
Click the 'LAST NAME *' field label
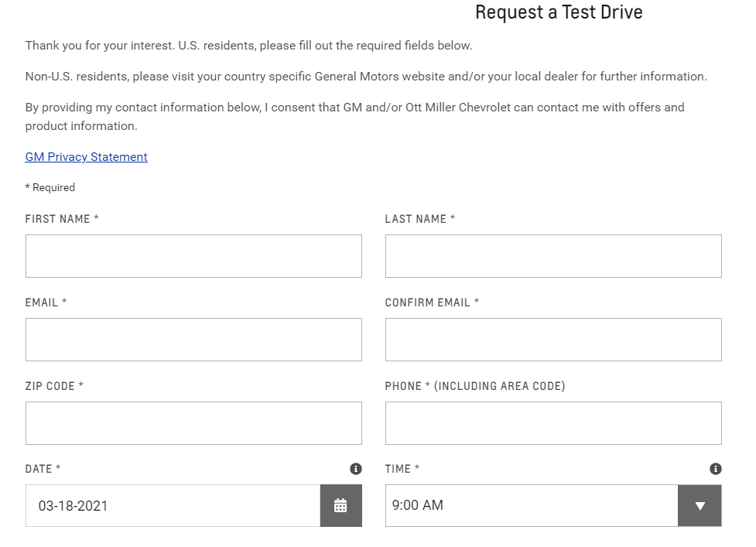pyautogui.click(x=420, y=219)
